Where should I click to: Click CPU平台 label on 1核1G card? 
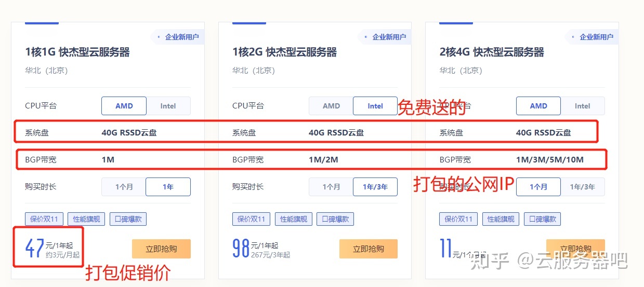pos(41,105)
